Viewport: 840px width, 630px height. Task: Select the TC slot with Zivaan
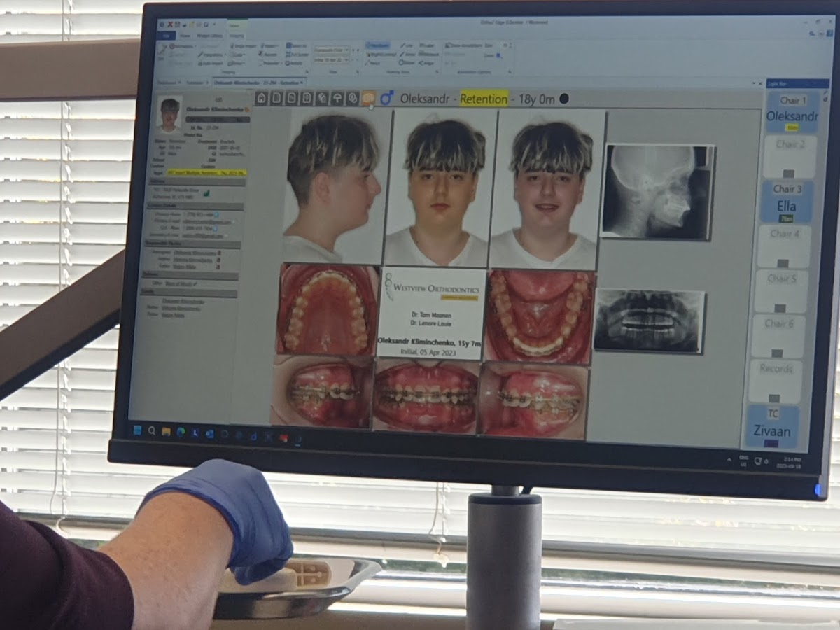click(x=772, y=426)
